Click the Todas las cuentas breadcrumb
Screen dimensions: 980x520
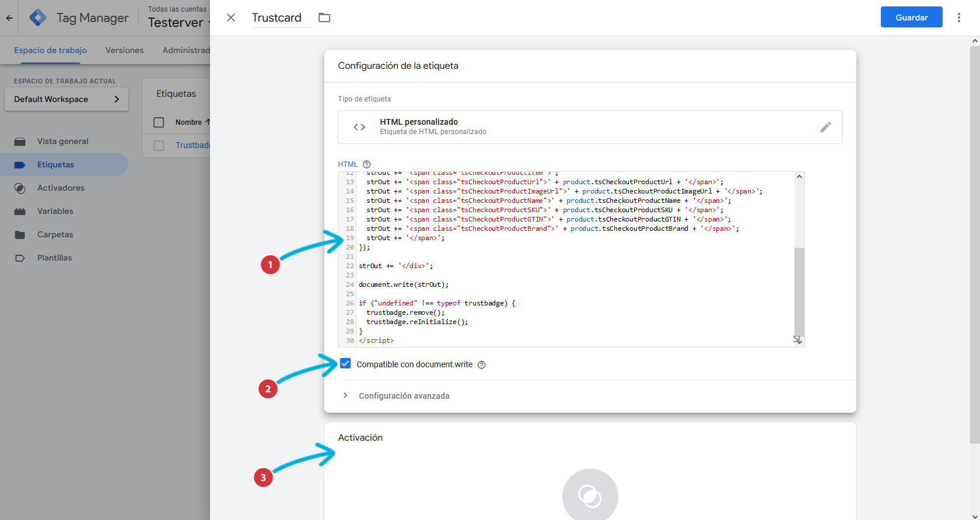[x=177, y=9]
